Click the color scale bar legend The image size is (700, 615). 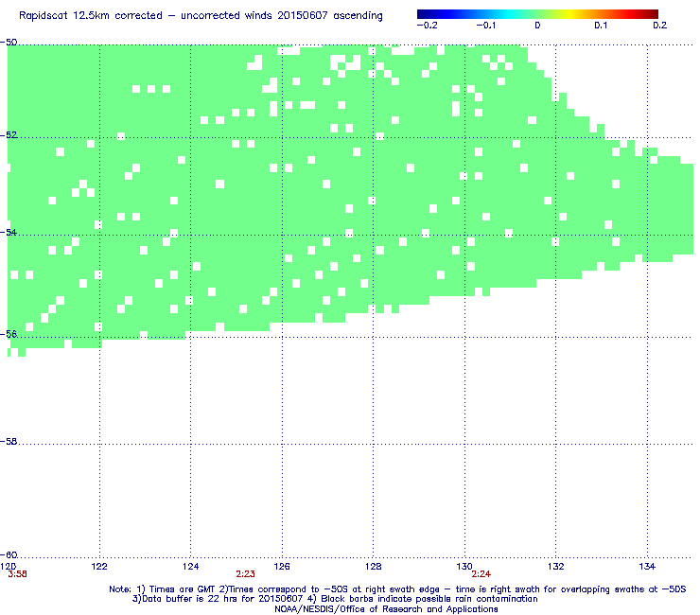tap(537, 14)
